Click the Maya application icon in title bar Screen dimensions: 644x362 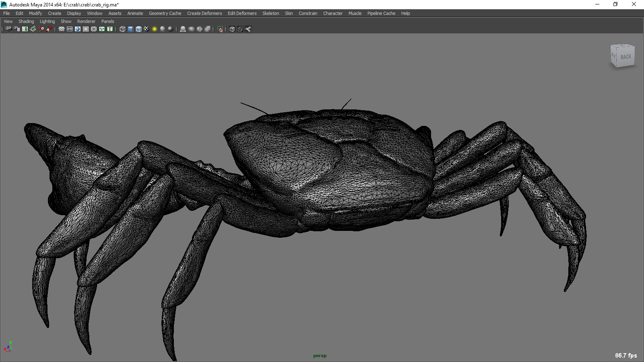[x=4, y=4]
